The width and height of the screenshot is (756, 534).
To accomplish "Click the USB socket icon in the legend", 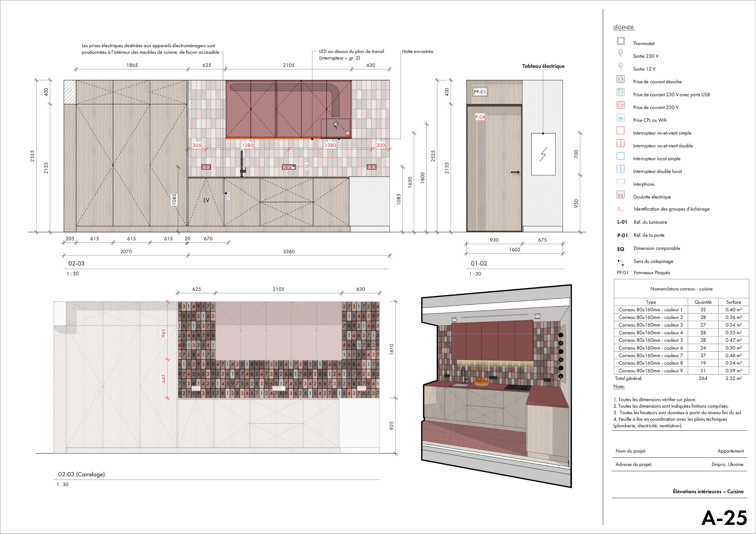I will (x=620, y=92).
